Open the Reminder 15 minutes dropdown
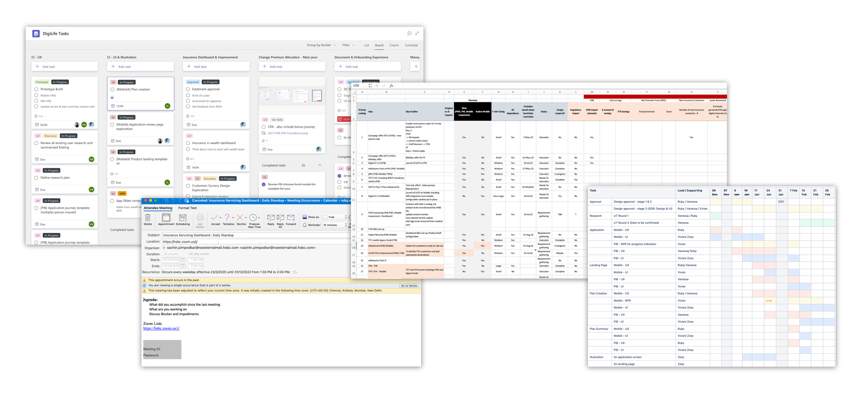 tap(334, 225)
